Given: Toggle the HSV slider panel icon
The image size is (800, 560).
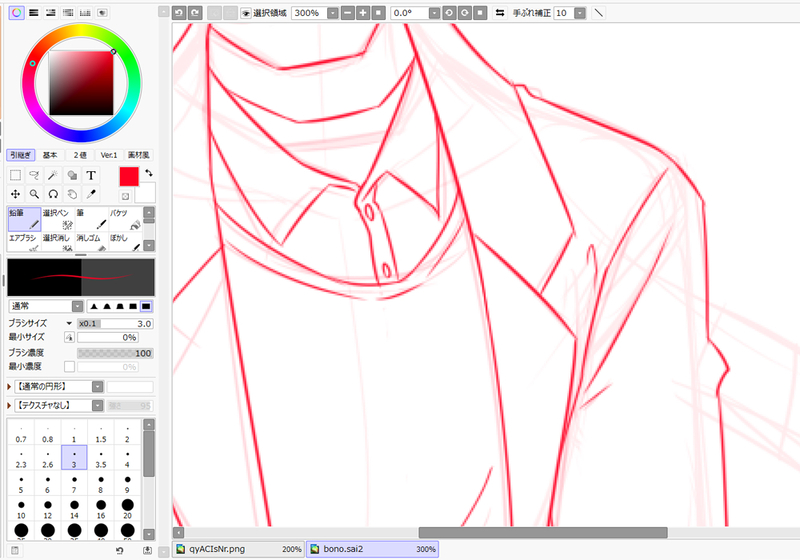Looking at the screenshot, I should [x=51, y=13].
